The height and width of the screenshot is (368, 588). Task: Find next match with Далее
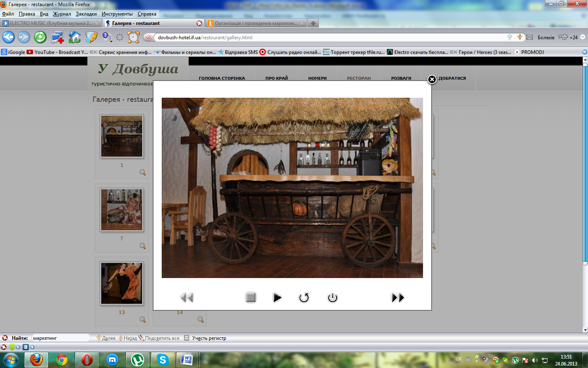click(x=106, y=338)
